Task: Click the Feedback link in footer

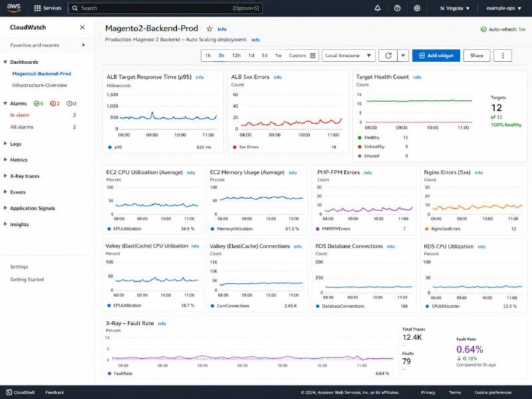Action: (x=55, y=392)
